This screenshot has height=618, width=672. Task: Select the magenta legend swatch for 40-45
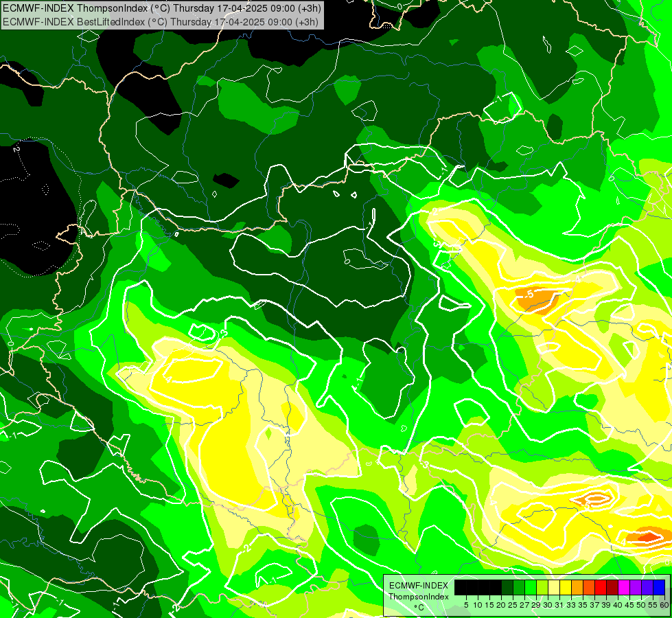click(624, 587)
